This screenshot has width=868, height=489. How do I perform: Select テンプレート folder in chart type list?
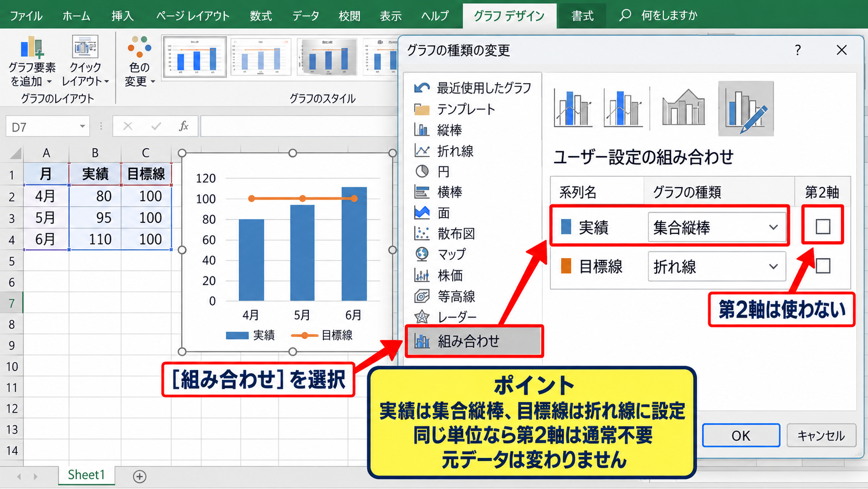click(455, 109)
